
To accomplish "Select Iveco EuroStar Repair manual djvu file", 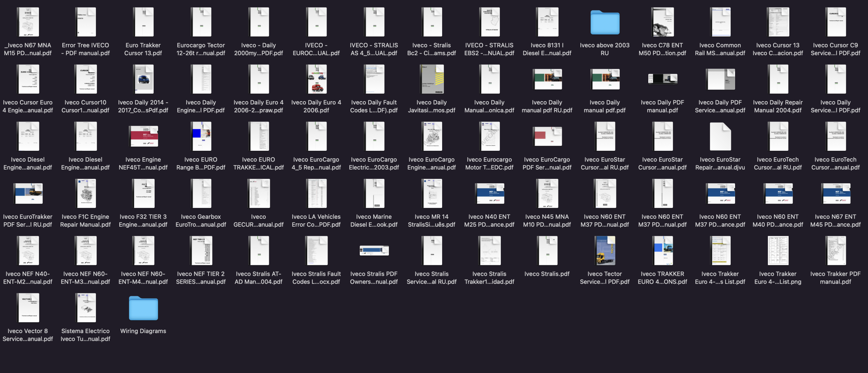I will [720, 137].
